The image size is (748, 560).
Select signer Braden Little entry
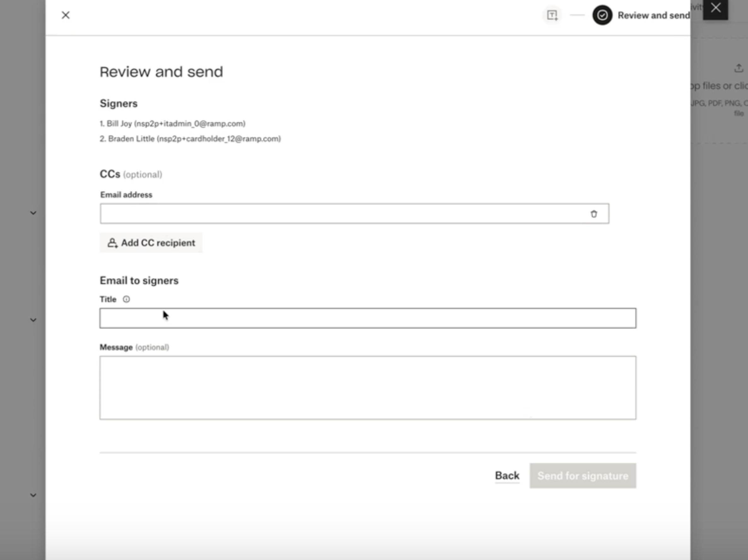(190, 139)
